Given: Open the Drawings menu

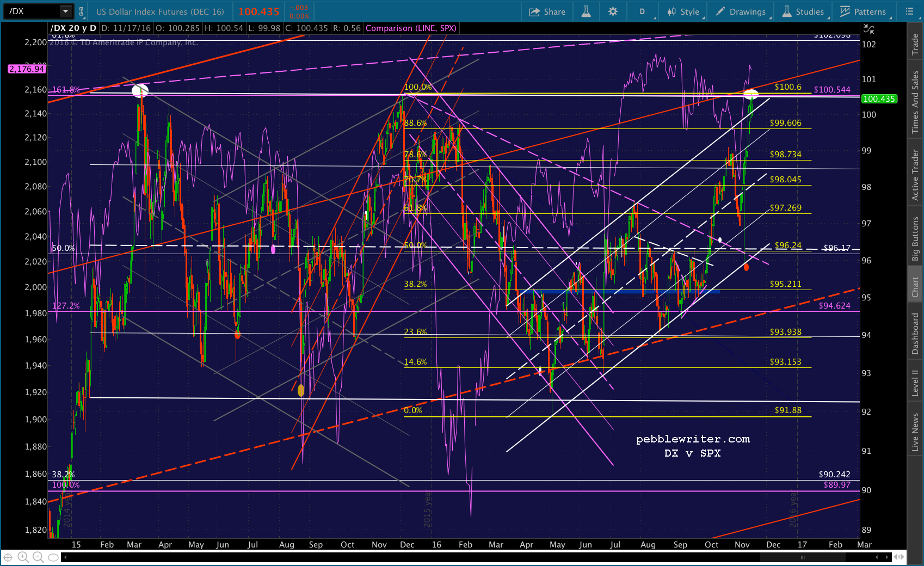Looking at the screenshot, I should tap(741, 11).
